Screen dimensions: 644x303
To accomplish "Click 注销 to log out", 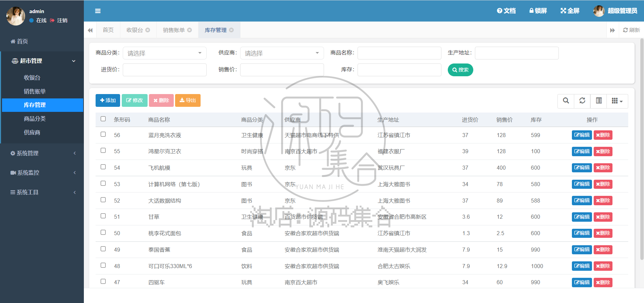I will tap(59, 20).
